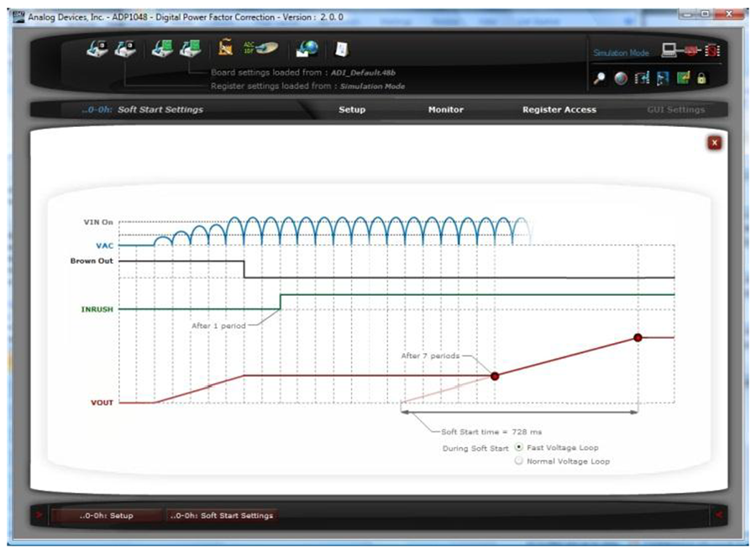
Task: Click the red 'VOUT' signal label
Action: (x=102, y=403)
